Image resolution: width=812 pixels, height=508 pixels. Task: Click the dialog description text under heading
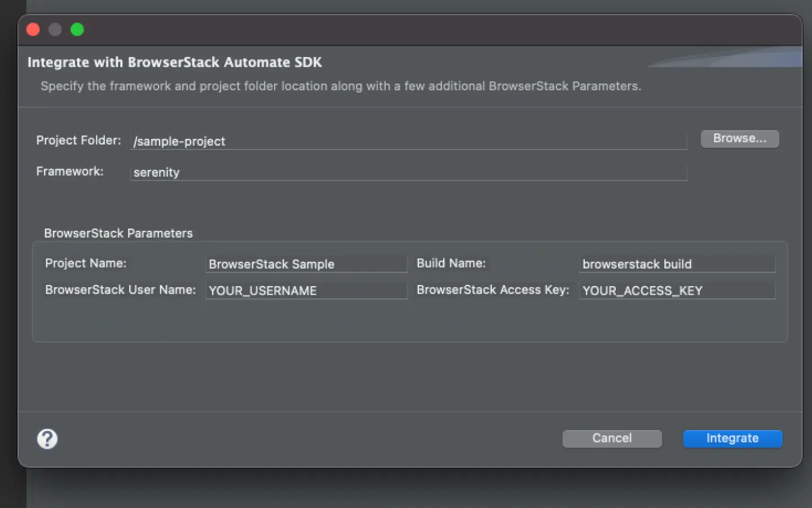(341, 86)
